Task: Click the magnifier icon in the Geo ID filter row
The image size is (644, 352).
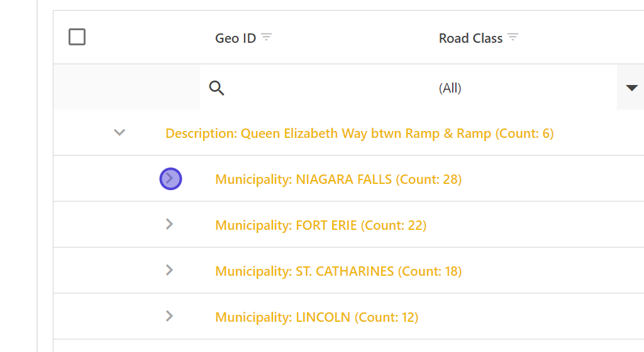Action: (217, 88)
